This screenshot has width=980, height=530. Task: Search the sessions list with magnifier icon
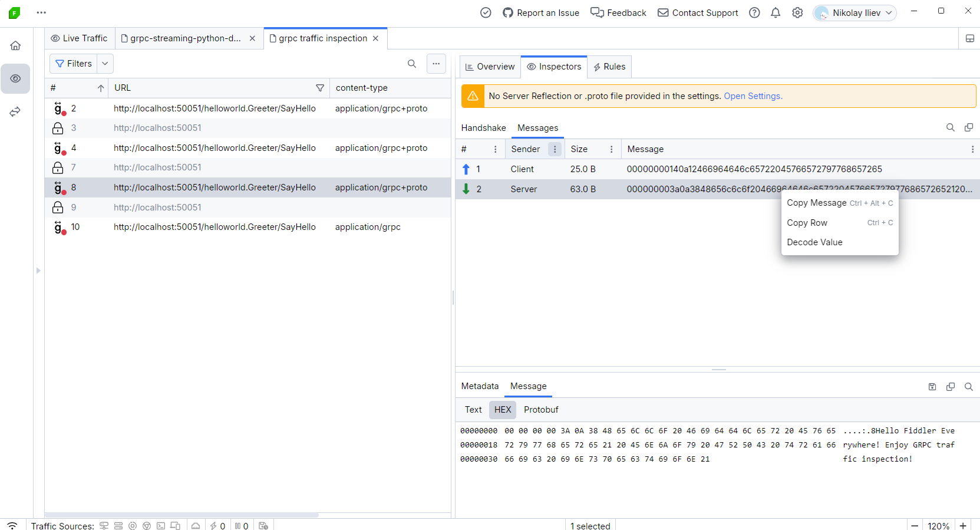tap(412, 64)
